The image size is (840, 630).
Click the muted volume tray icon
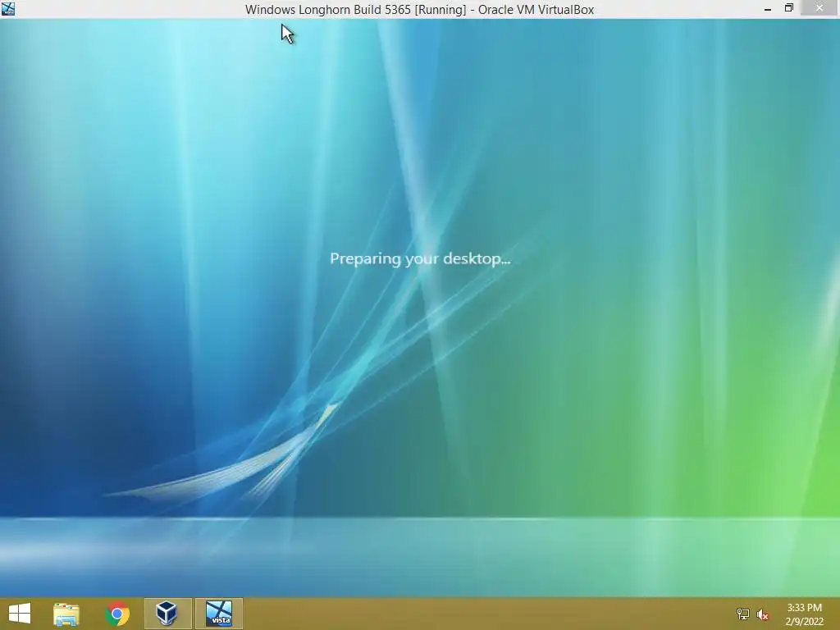[x=763, y=614]
